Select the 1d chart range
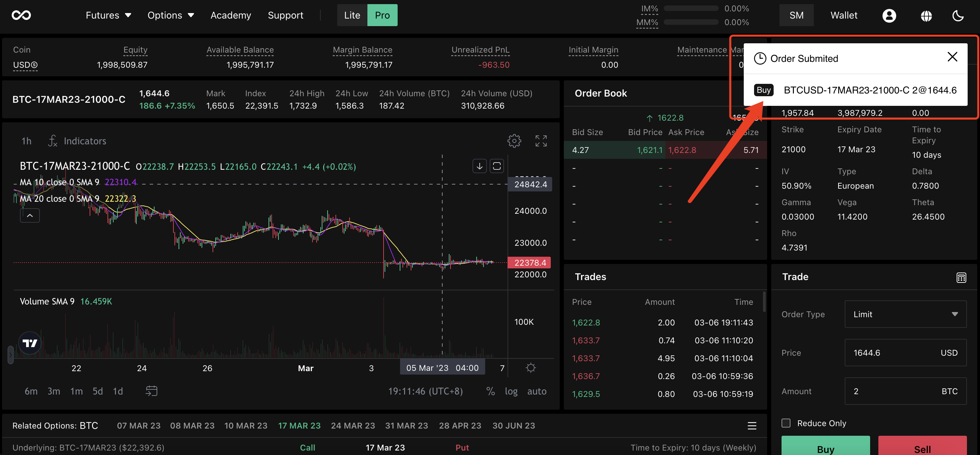The height and width of the screenshot is (455, 980). [118, 391]
